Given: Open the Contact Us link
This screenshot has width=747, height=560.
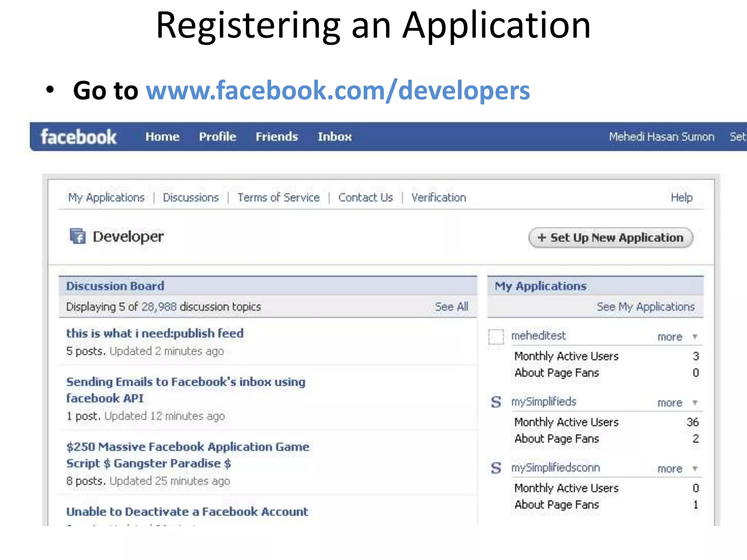Looking at the screenshot, I should 365,198.
